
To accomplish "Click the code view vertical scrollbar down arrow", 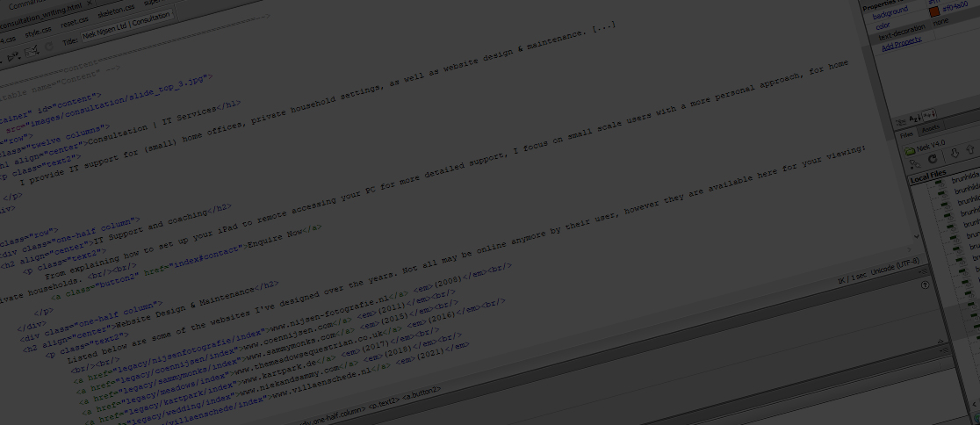I will click(916, 235).
